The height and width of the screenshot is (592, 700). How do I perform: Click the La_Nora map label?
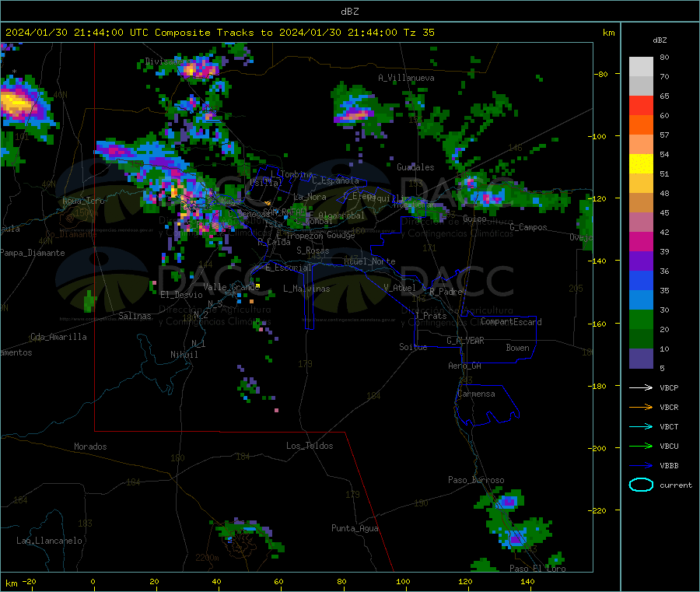(310, 197)
